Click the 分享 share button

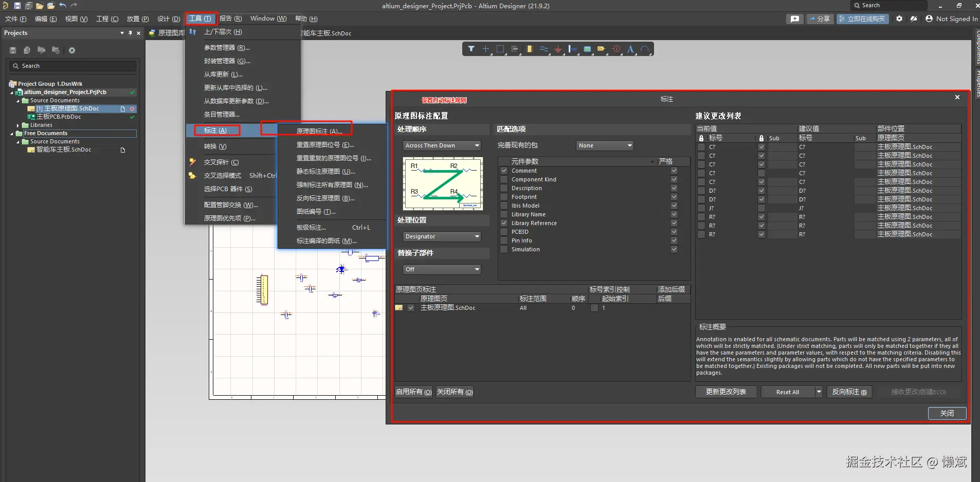(x=820, y=18)
